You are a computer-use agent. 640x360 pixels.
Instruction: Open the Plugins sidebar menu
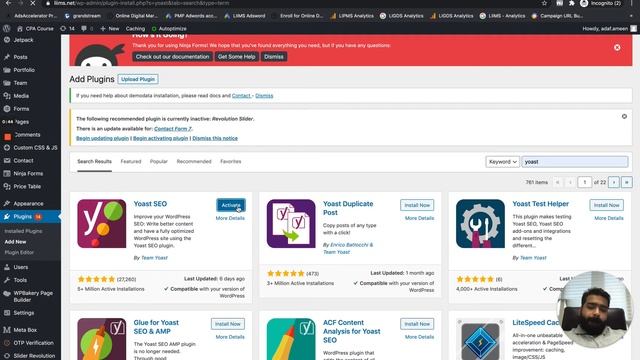[x=29, y=216]
